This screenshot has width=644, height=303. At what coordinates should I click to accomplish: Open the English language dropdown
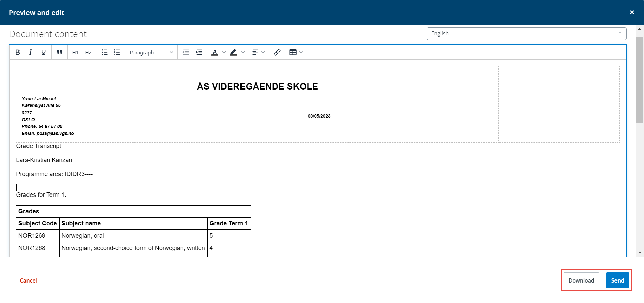pyautogui.click(x=526, y=34)
